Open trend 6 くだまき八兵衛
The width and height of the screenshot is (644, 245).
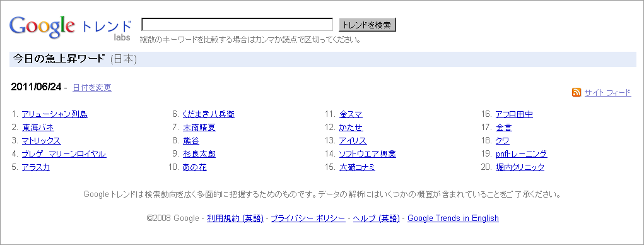209,114
